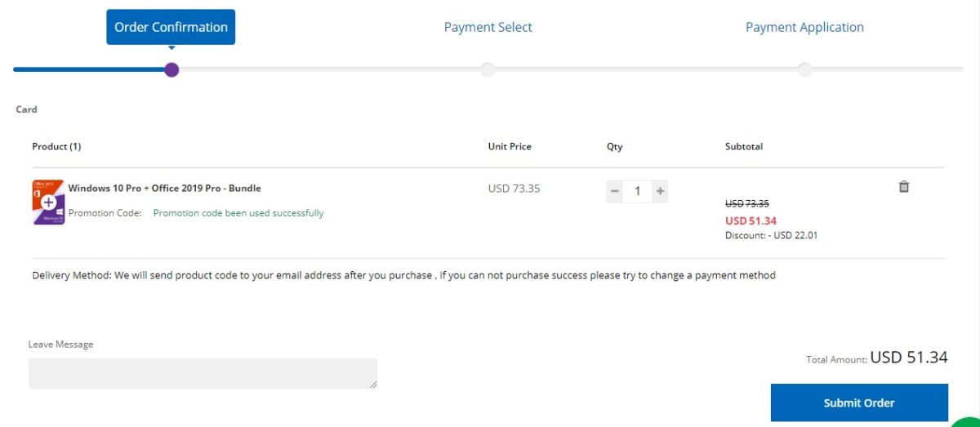Delete the product with the trash icon

[904, 187]
